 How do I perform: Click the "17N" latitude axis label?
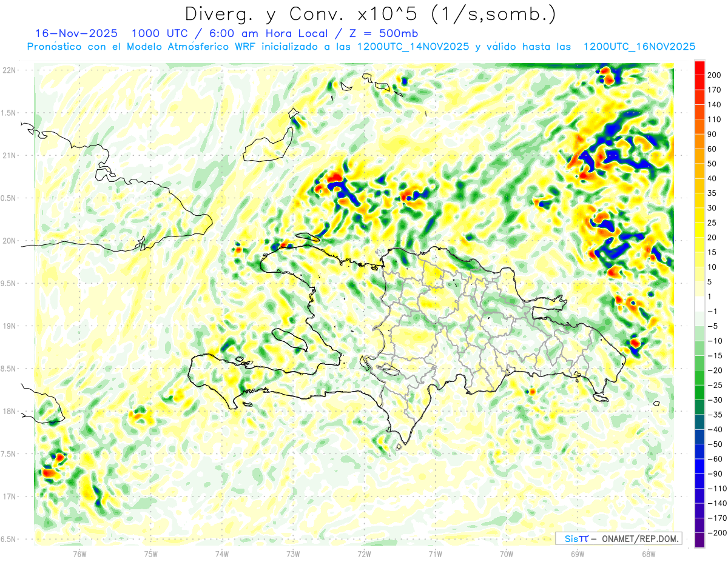coord(10,497)
